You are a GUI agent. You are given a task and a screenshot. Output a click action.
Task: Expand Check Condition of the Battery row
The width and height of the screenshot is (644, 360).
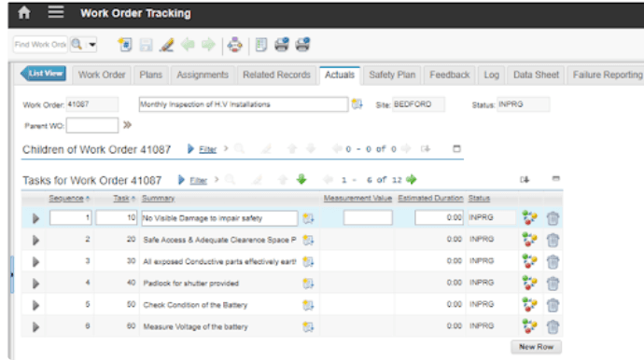tap(35, 305)
